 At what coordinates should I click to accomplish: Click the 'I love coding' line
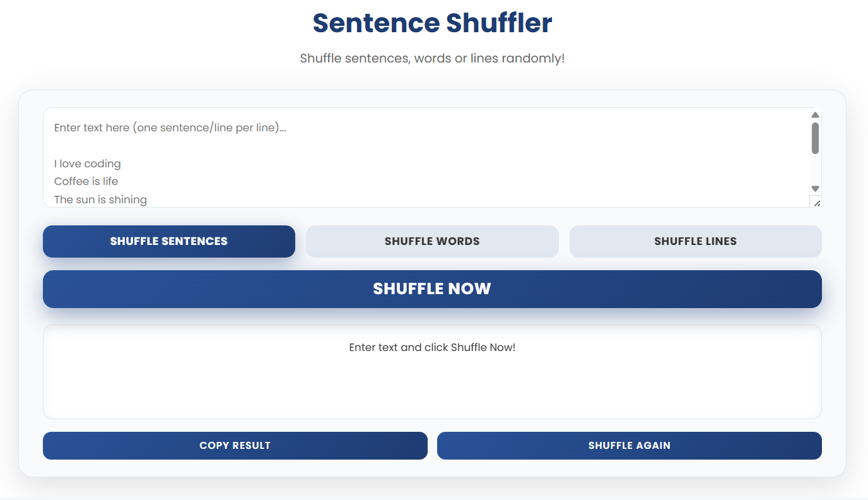coord(87,164)
